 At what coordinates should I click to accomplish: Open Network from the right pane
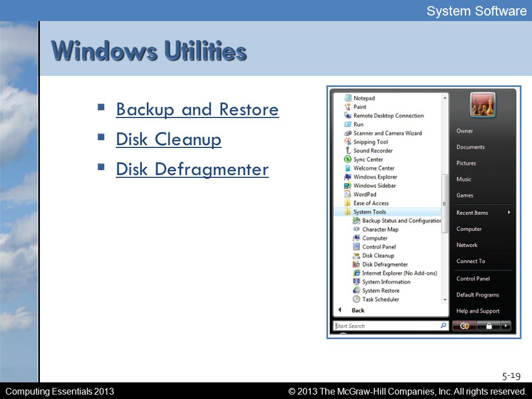click(x=467, y=245)
